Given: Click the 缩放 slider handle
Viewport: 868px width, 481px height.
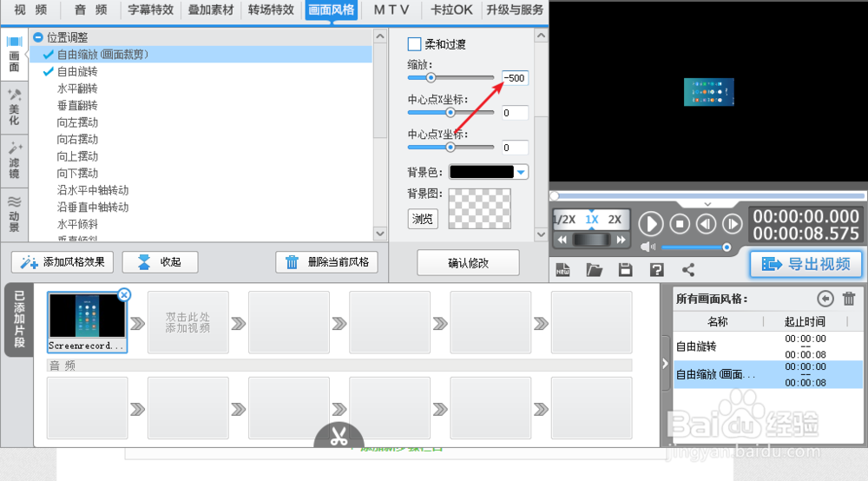Looking at the screenshot, I should [431, 78].
